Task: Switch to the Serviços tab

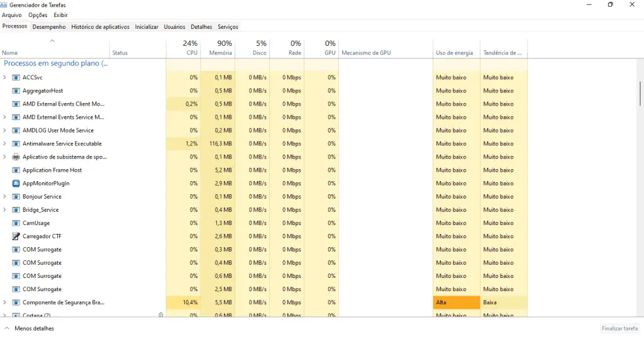Action: pos(228,26)
